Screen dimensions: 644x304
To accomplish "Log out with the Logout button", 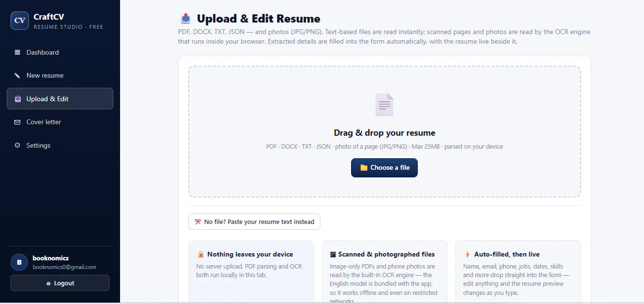I will (60, 283).
